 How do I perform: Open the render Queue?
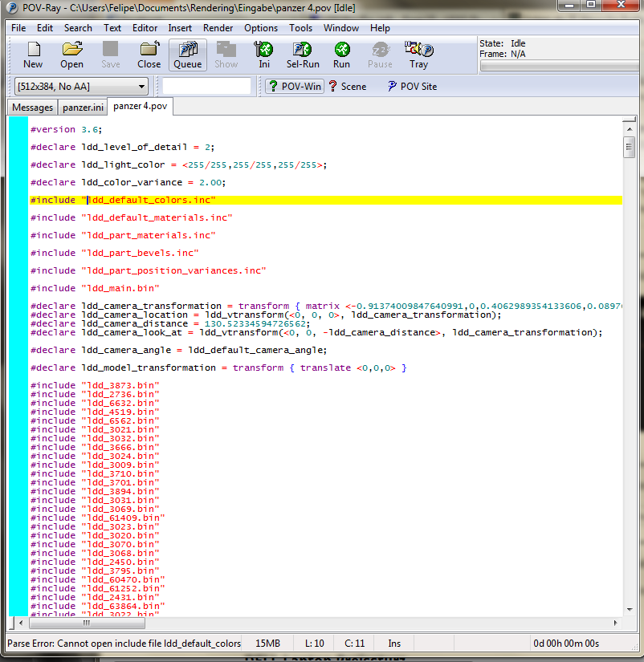187,55
